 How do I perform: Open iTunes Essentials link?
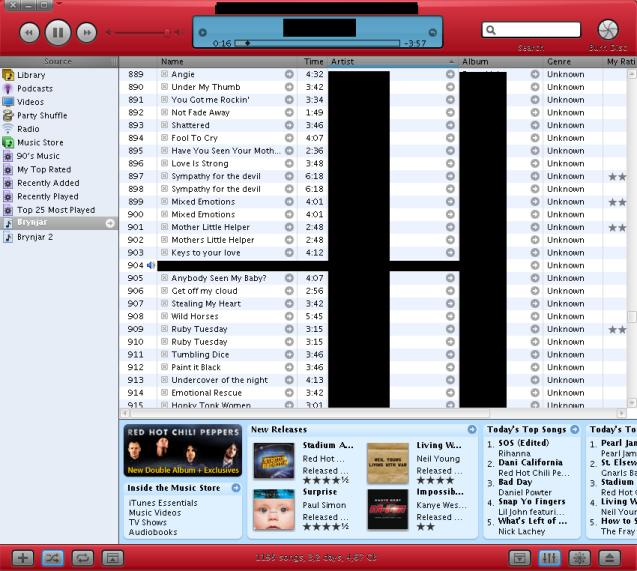[163, 503]
